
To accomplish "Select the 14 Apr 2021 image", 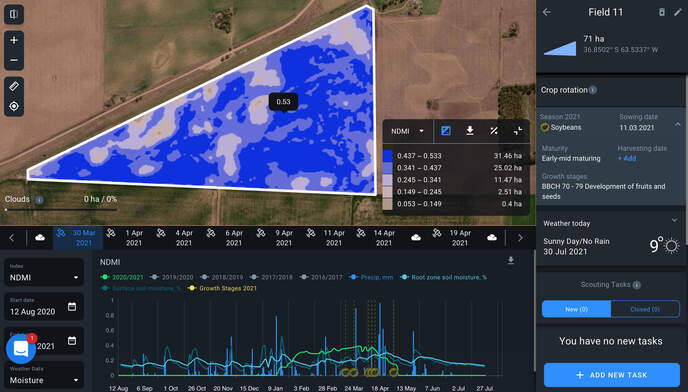I will (378, 238).
